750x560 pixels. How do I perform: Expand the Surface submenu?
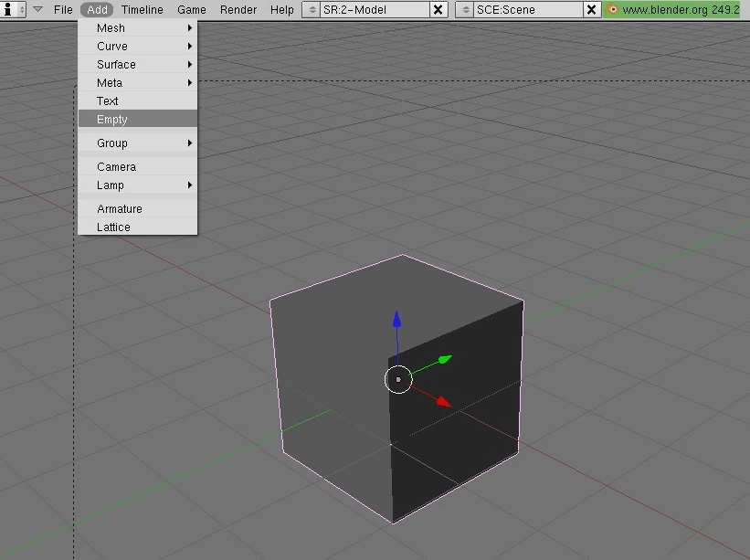[x=138, y=64]
